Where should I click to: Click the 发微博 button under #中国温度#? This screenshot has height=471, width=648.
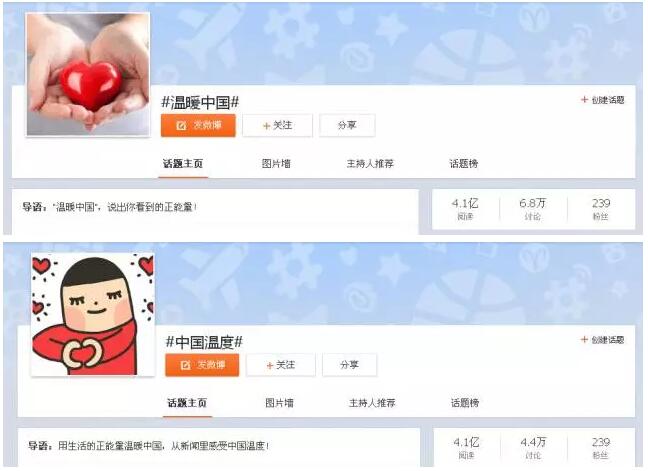(202, 365)
